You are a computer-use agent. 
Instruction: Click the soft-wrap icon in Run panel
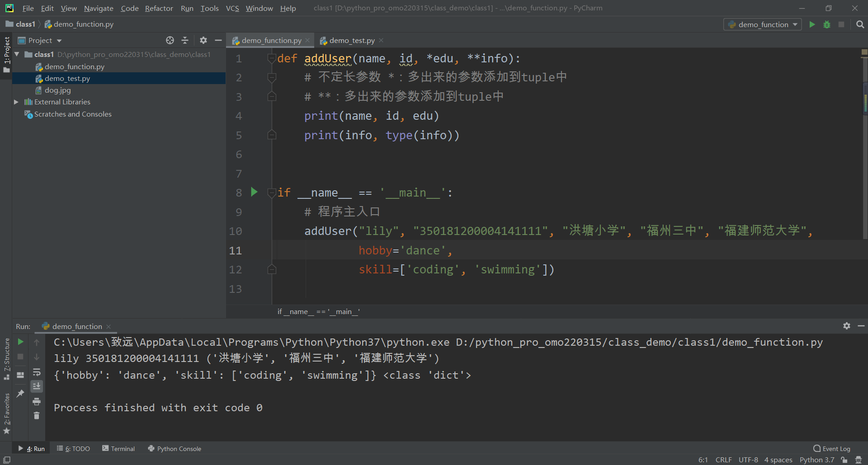(x=37, y=372)
